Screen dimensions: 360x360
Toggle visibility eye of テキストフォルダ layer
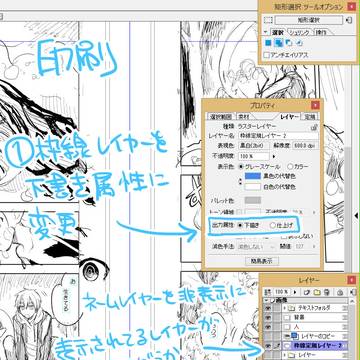pos(267,308)
